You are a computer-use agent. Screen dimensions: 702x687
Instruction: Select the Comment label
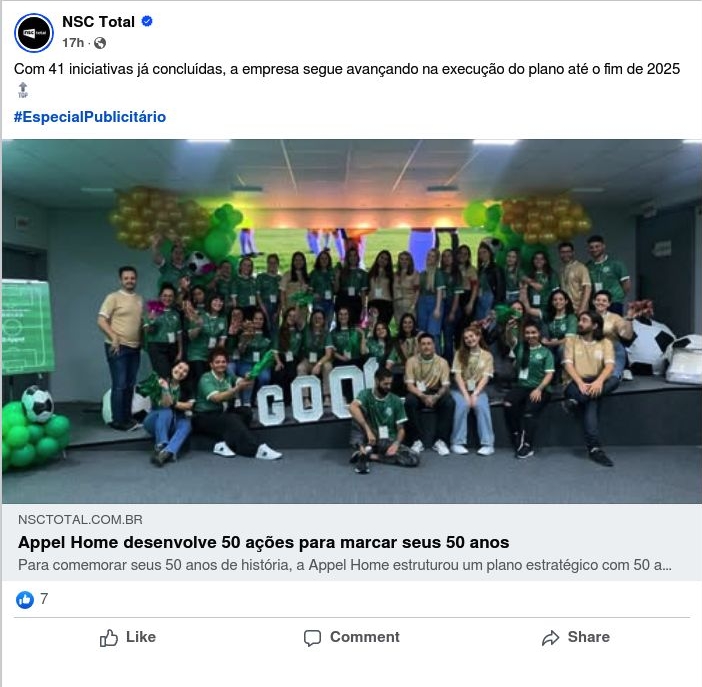(365, 637)
